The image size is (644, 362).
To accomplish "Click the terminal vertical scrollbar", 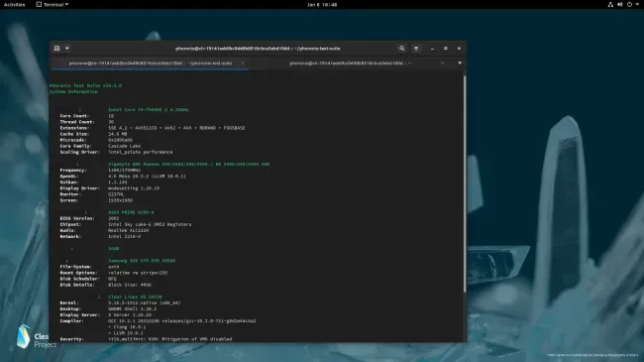I will tap(465, 183).
